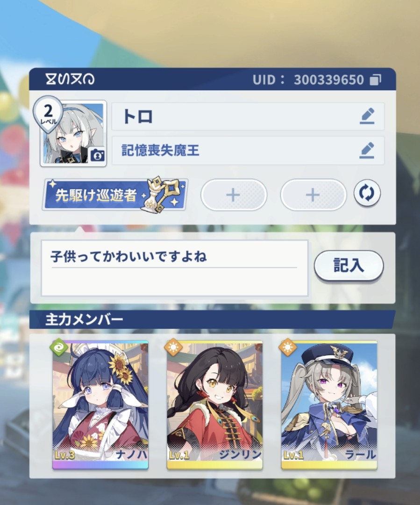Tap the refresh badges circular arrow icon
The width and height of the screenshot is (420, 505).
point(367,193)
